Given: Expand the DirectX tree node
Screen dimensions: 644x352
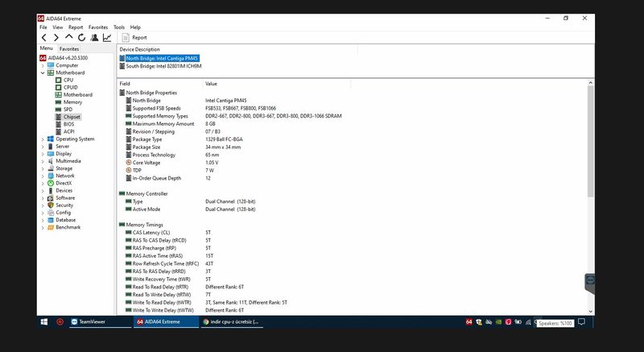Looking at the screenshot, I should click(x=43, y=183).
